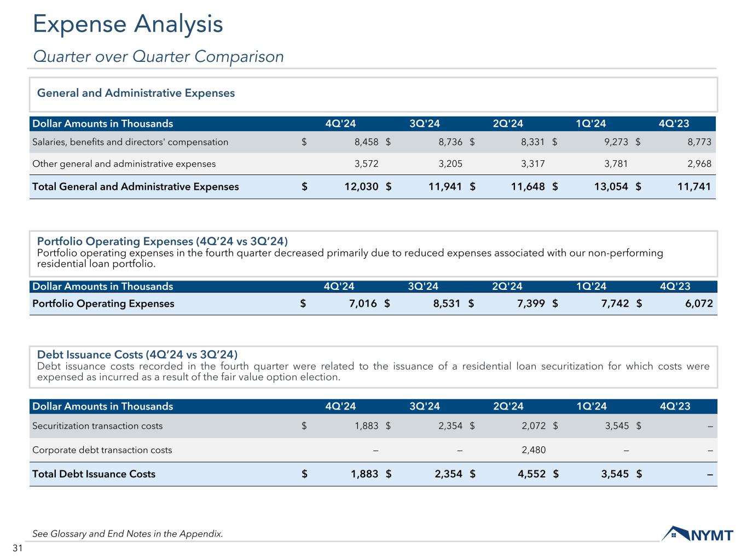Click the See Glossary and End Notes footnote
The image size is (747, 560).
128,534
